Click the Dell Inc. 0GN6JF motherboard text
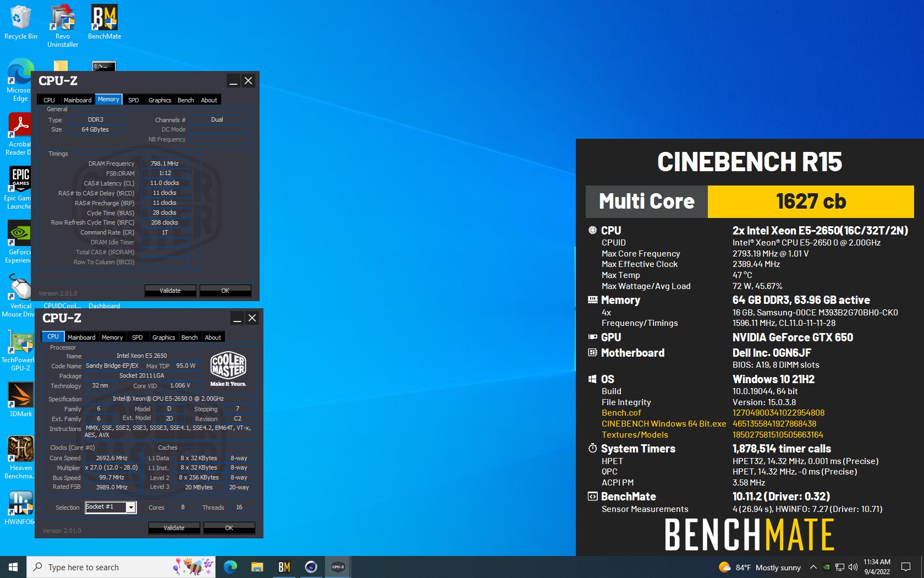This screenshot has height=578, width=924. click(772, 353)
